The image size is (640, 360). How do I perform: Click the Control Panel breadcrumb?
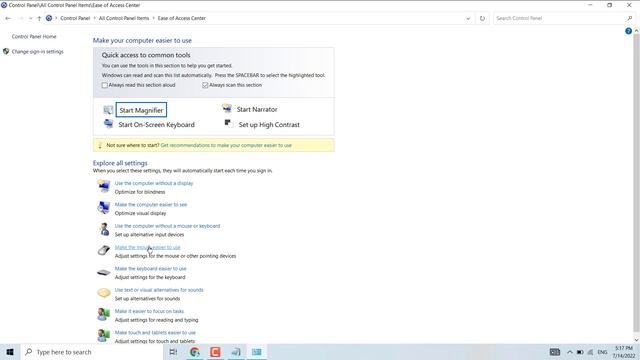tap(75, 18)
